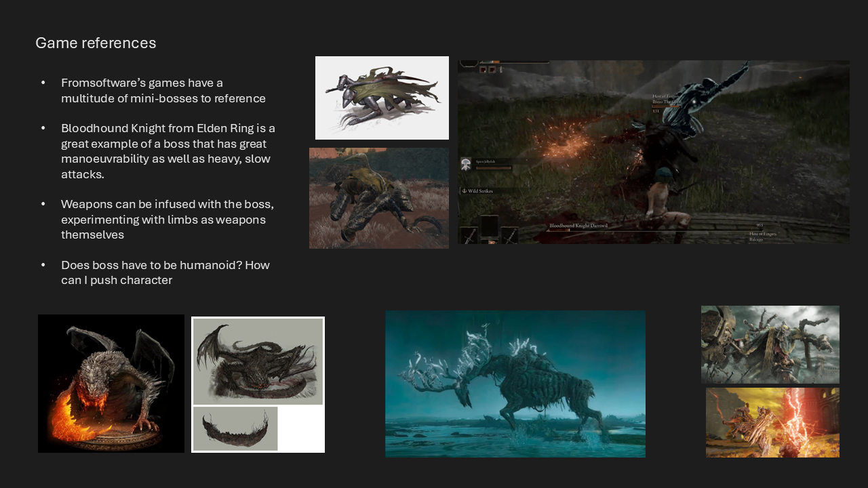The height and width of the screenshot is (488, 868).
Task: Select the crouching Bloodhound Knight in-game picture
Action: (x=379, y=198)
